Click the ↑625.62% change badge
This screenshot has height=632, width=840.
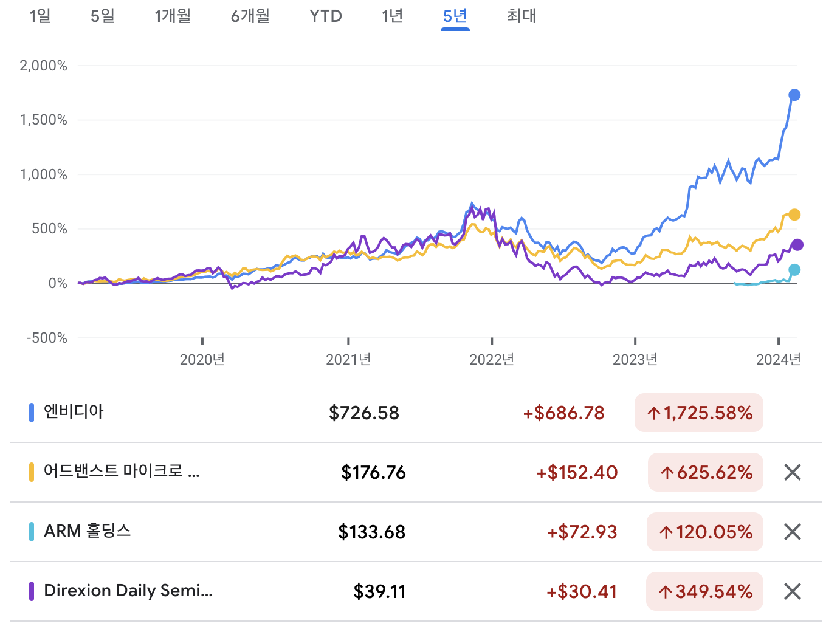pyautogui.click(x=706, y=472)
